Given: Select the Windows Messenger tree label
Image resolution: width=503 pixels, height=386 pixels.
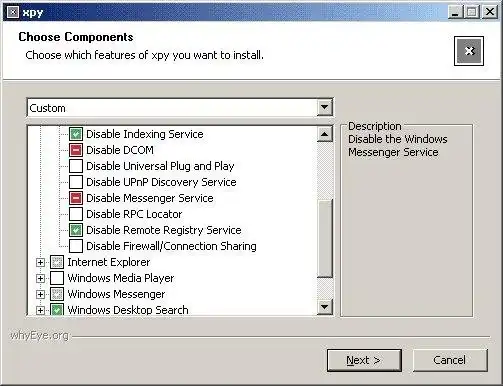Looking at the screenshot, I should pyautogui.click(x=116, y=294).
